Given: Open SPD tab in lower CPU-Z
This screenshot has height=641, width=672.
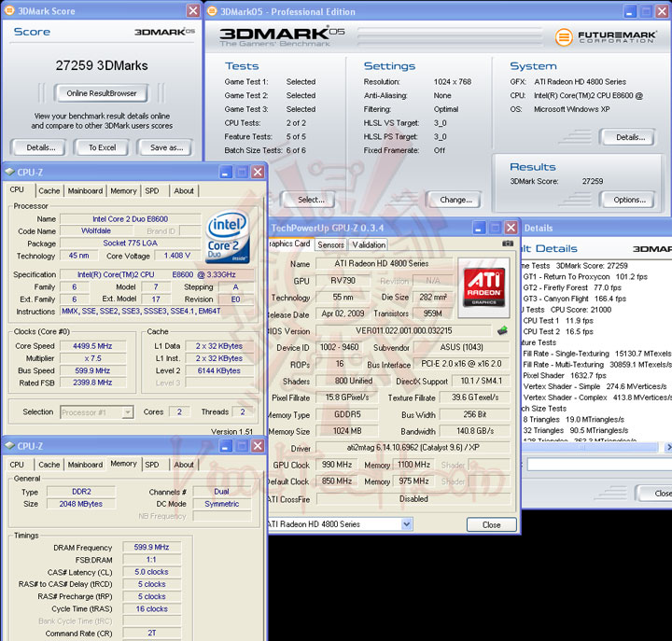Looking at the screenshot, I should 152,465.
